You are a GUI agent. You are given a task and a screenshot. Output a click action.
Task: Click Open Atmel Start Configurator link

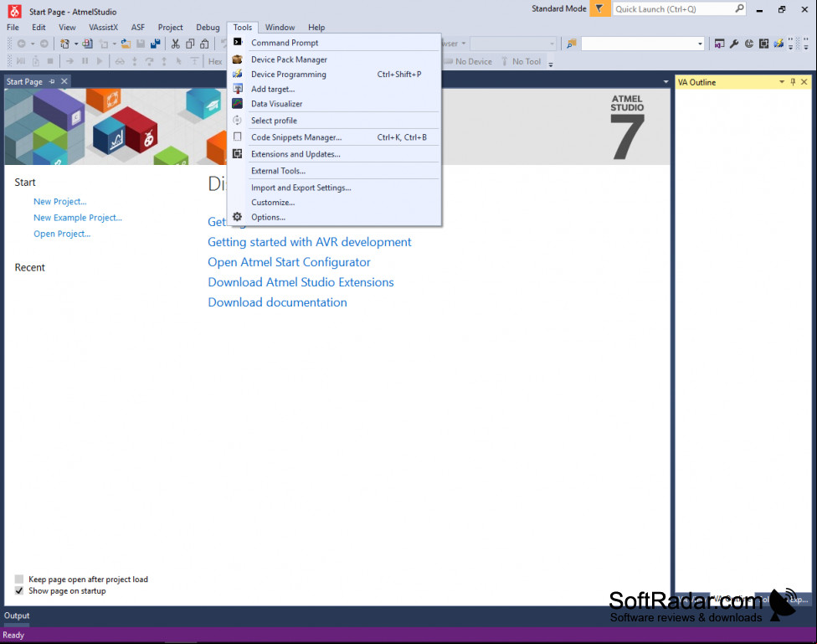click(289, 262)
